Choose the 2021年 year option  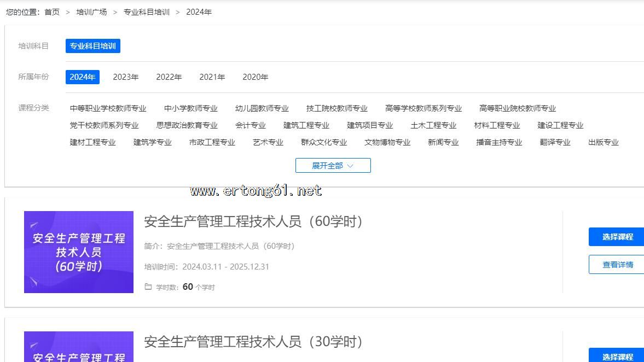point(212,77)
